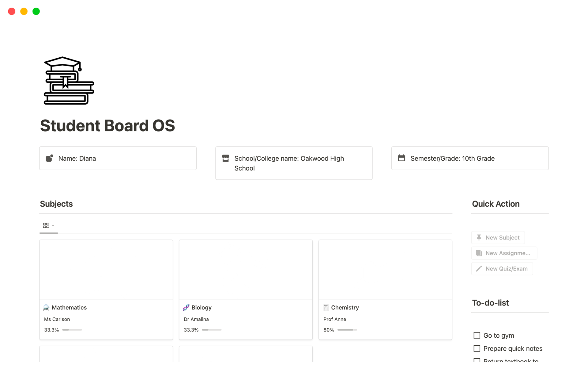Switch to the gallery view tab under Subjects
This screenshot has height=368, width=588.
[48, 225]
